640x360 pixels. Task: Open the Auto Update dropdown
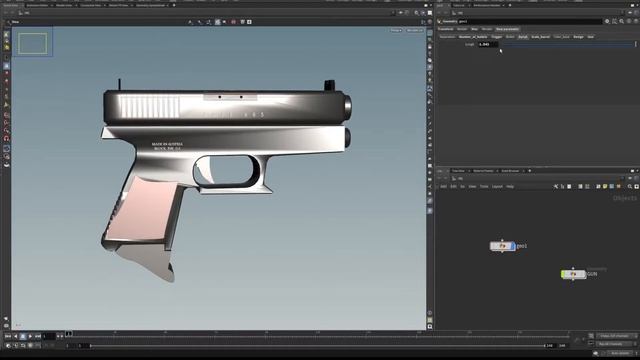click(x=621, y=353)
